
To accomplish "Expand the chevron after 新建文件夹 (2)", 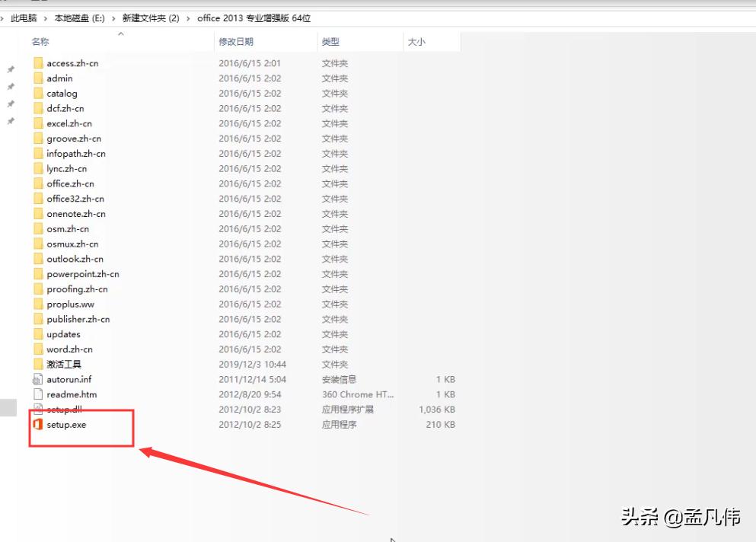I will click(188, 18).
